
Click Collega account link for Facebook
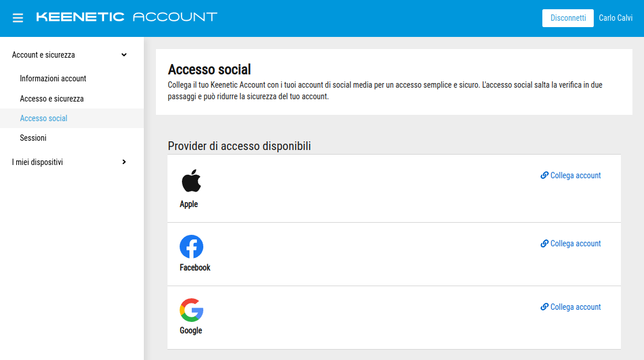(x=575, y=243)
